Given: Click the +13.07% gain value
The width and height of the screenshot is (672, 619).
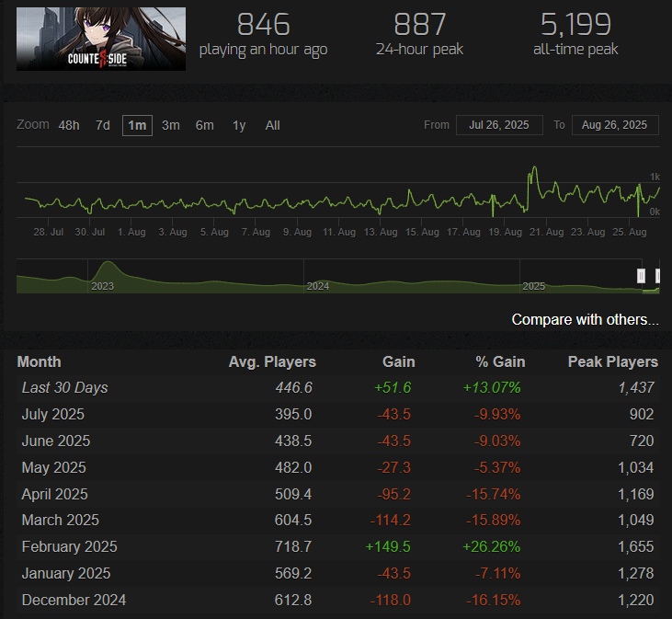Looking at the screenshot, I should click(492, 387).
